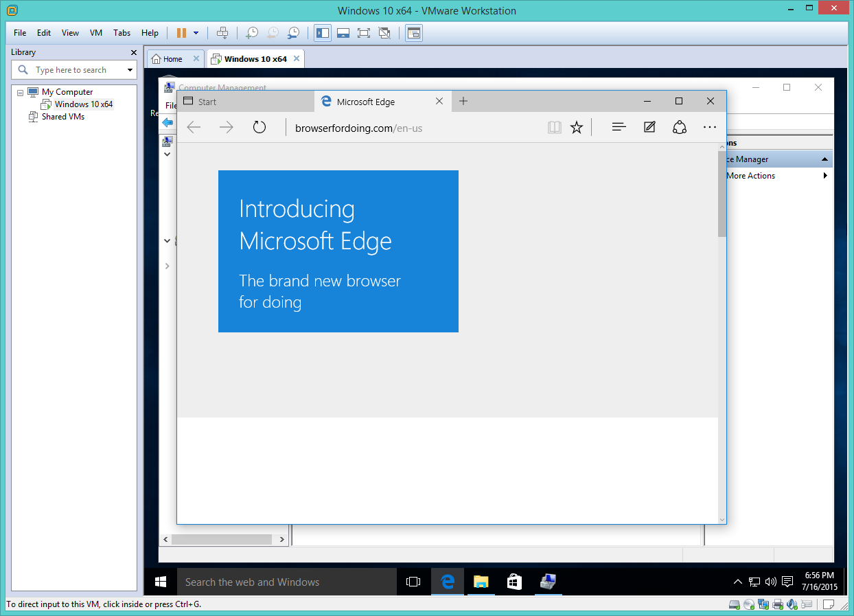The height and width of the screenshot is (616, 854).
Task: Open the Tabs menu
Action: (x=122, y=32)
